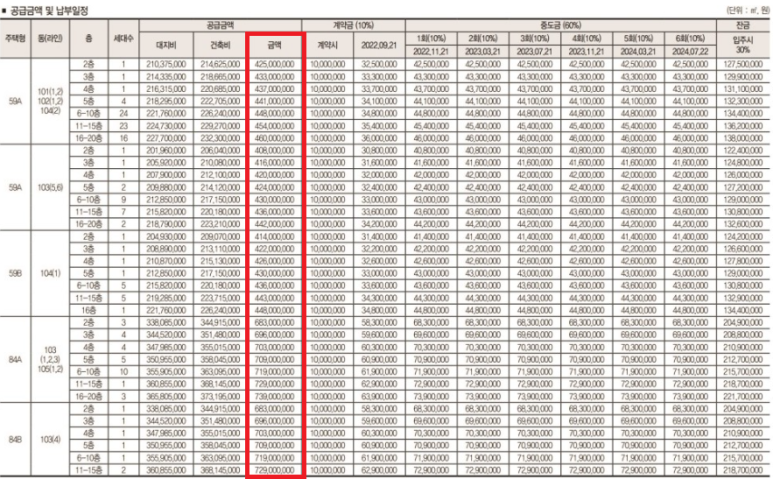Select the 414,000,000 amount cell
The height and width of the screenshot is (479, 773).
coord(275,237)
